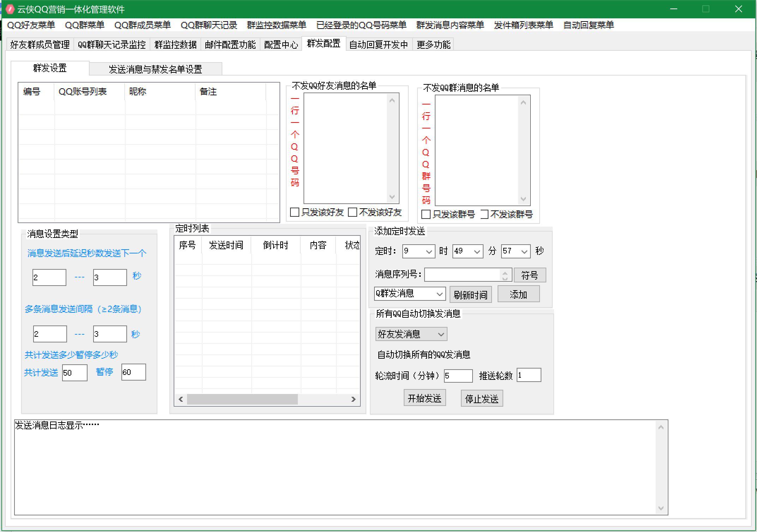Click the 定时列表 horizontal scrollbar thumb
The height and width of the screenshot is (532, 757).
point(242,399)
